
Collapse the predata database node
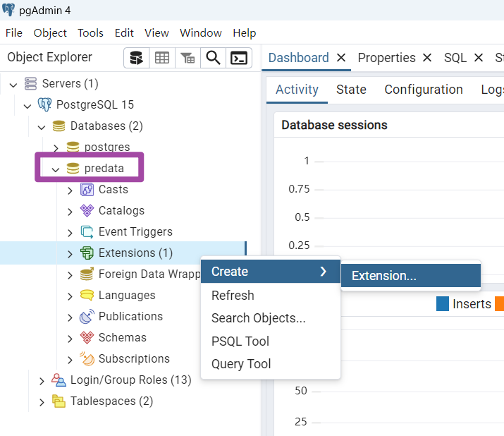pyautogui.click(x=56, y=169)
